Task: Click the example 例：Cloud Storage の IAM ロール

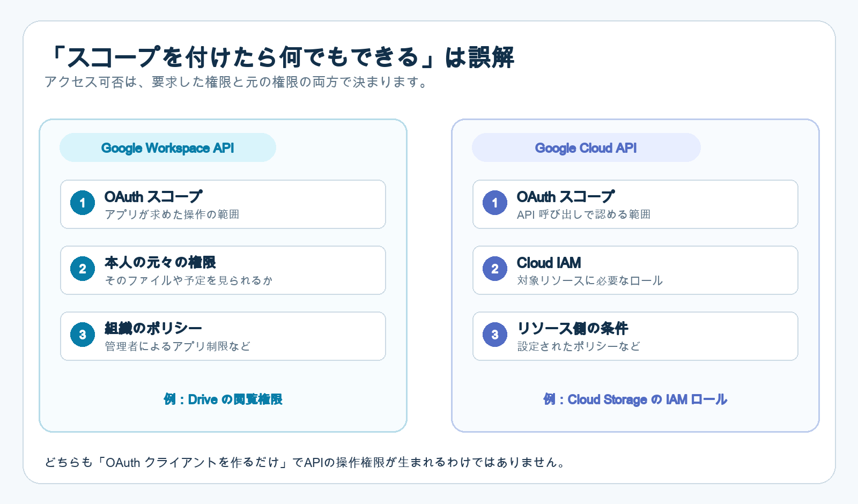Action: click(635, 399)
